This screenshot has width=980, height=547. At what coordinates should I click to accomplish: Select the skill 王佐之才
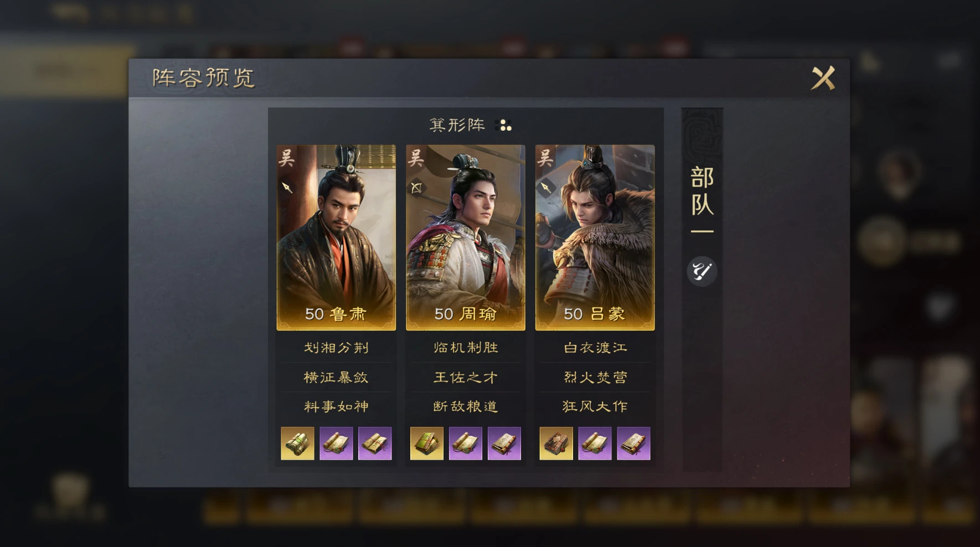tap(466, 378)
